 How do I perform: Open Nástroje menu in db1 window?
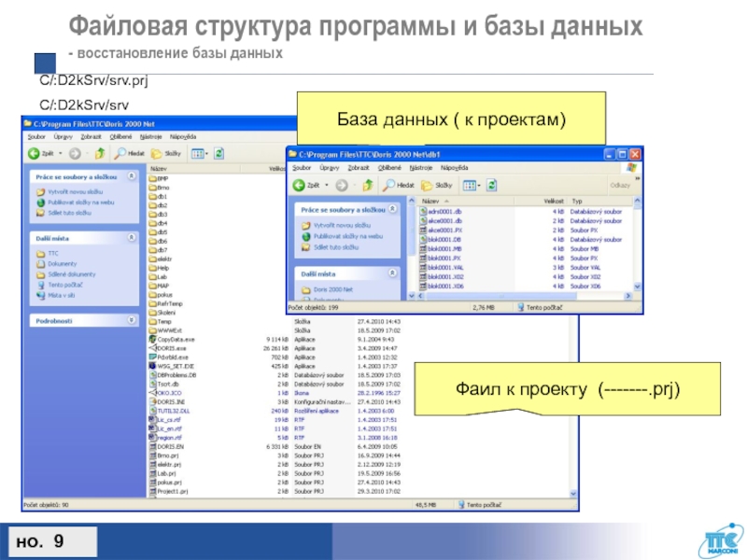pos(421,168)
